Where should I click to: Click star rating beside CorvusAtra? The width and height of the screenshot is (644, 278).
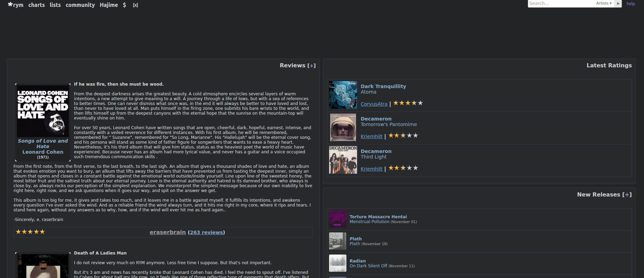coord(408,103)
